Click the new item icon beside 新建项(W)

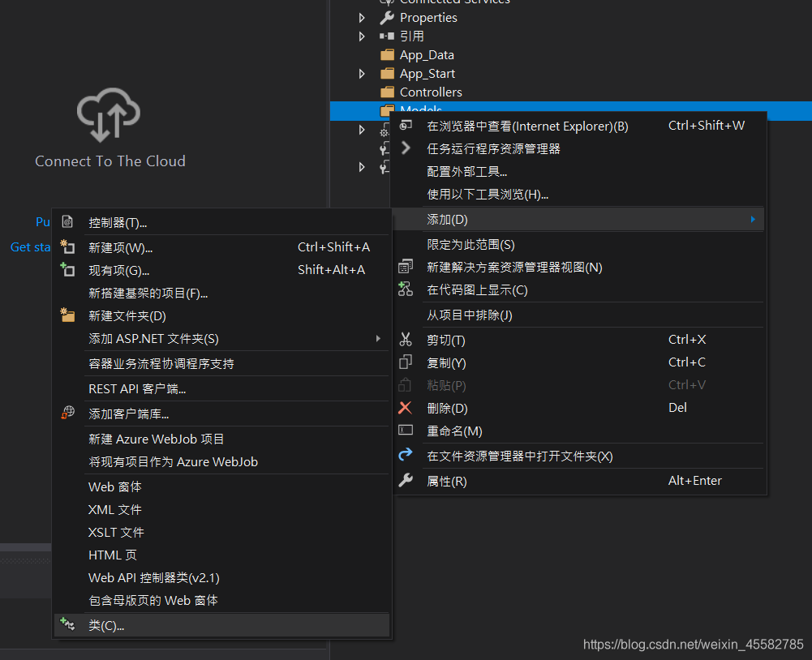tap(68, 246)
